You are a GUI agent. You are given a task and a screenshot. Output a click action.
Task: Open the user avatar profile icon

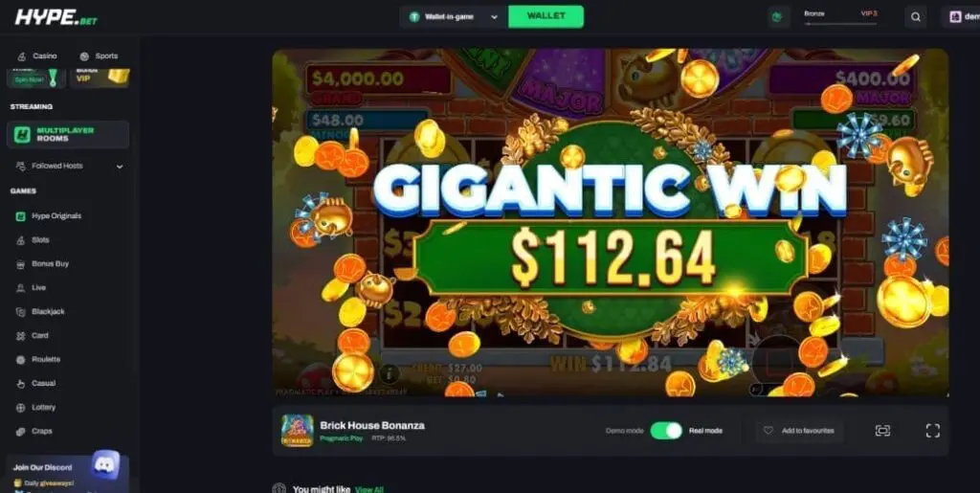pos(956,17)
